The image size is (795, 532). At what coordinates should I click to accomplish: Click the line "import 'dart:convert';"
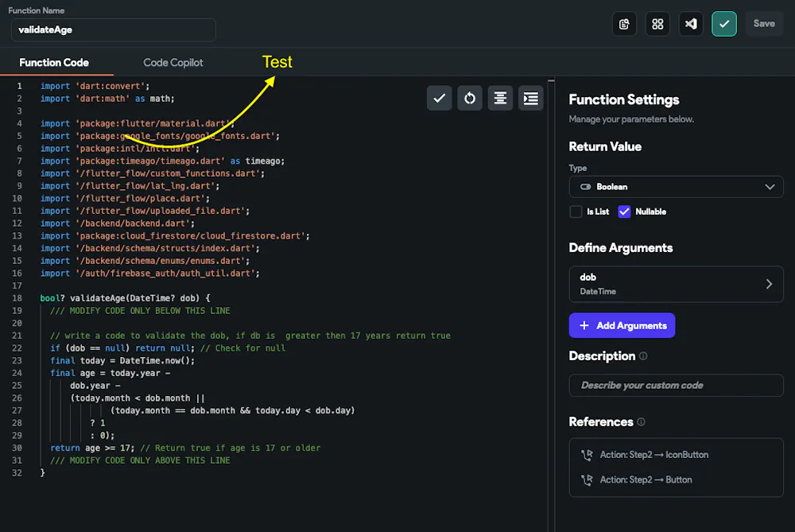coord(95,86)
